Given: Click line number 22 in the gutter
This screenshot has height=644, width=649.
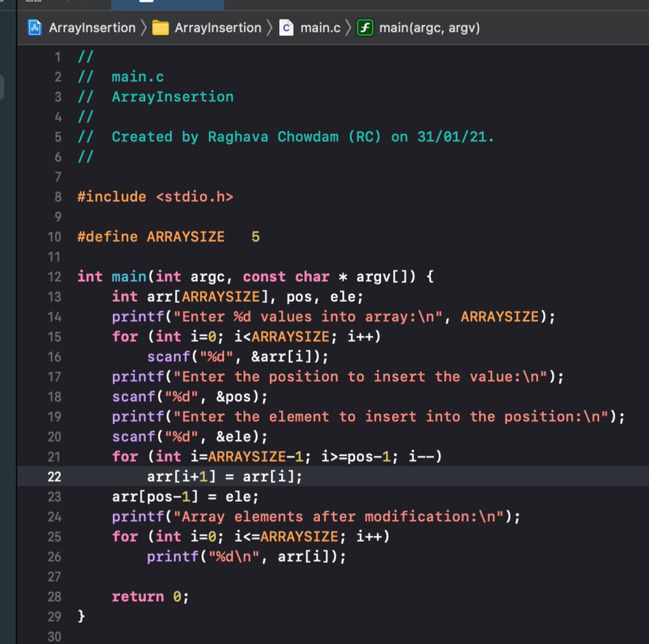Looking at the screenshot, I should [55, 477].
